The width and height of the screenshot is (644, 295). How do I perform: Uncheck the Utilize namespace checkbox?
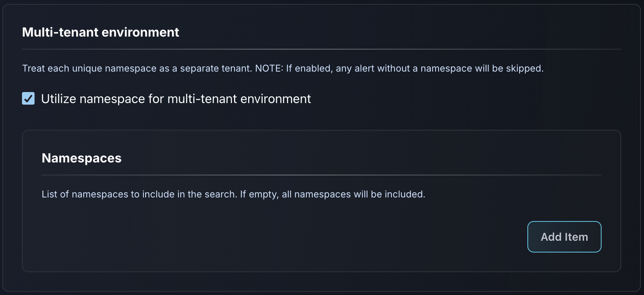[28, 98]
